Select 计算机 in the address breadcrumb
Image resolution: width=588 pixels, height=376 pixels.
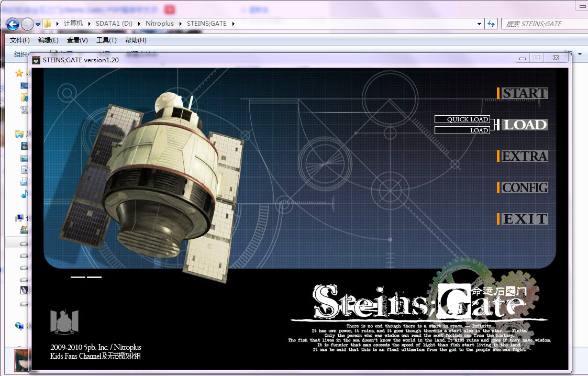pos(73,23)
